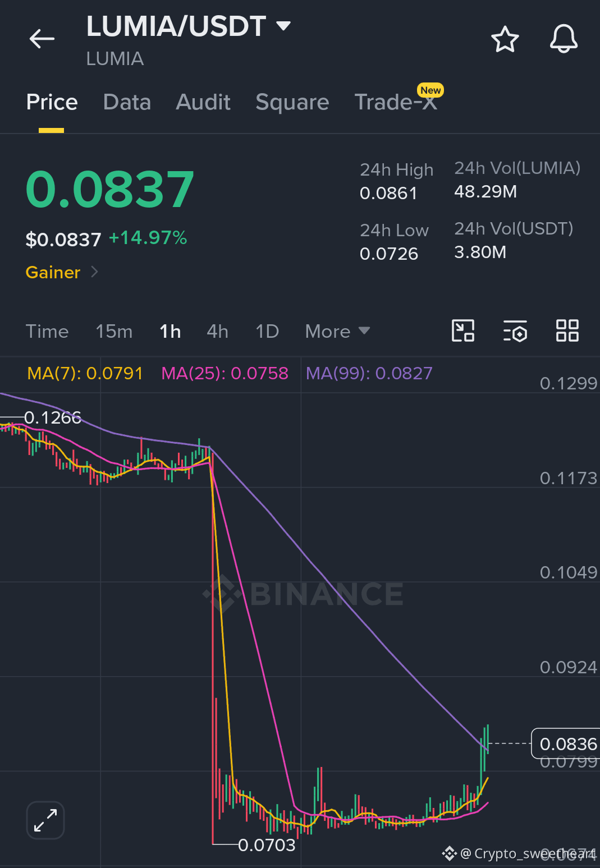
Task: Tap the MA(7): 0.0791 indicator label
Action: click(85, 373)
